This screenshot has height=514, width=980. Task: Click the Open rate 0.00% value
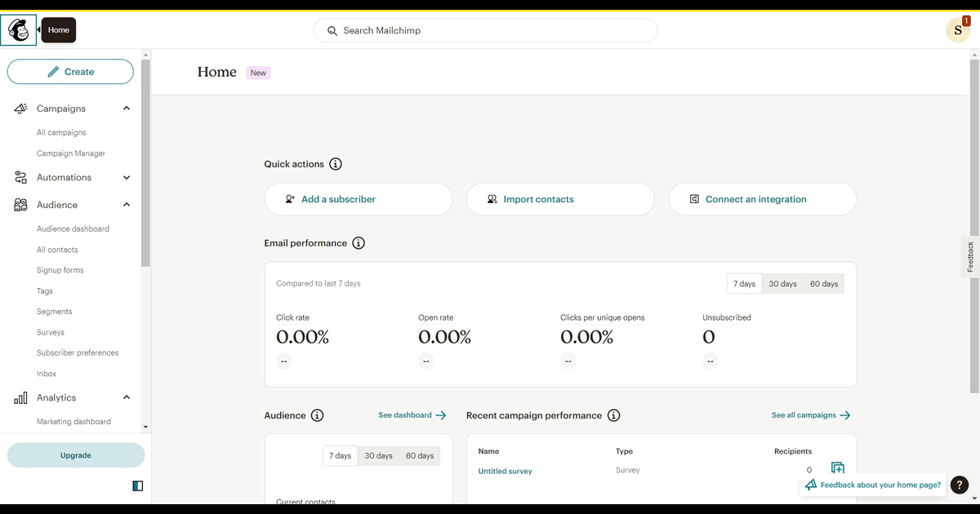tap(444, 337)
